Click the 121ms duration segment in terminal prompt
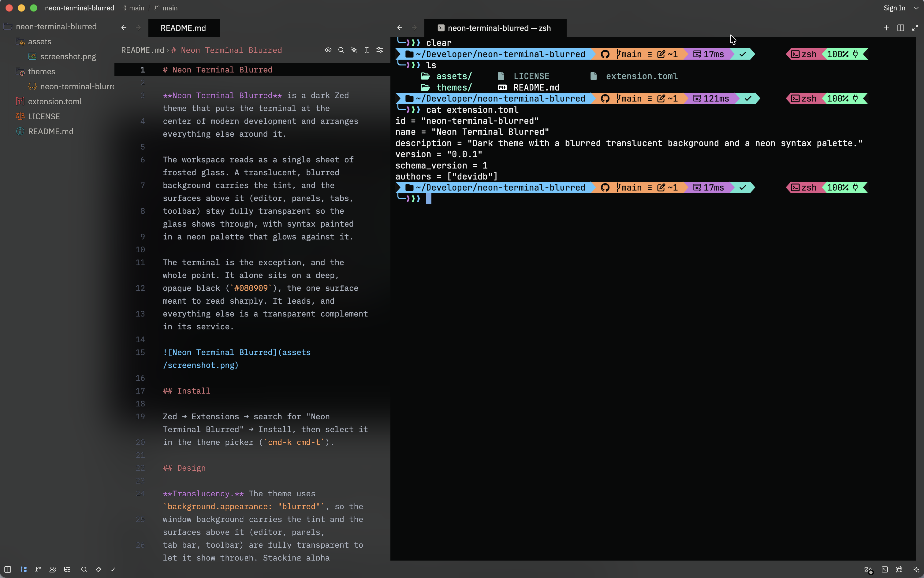 point(711,98)
